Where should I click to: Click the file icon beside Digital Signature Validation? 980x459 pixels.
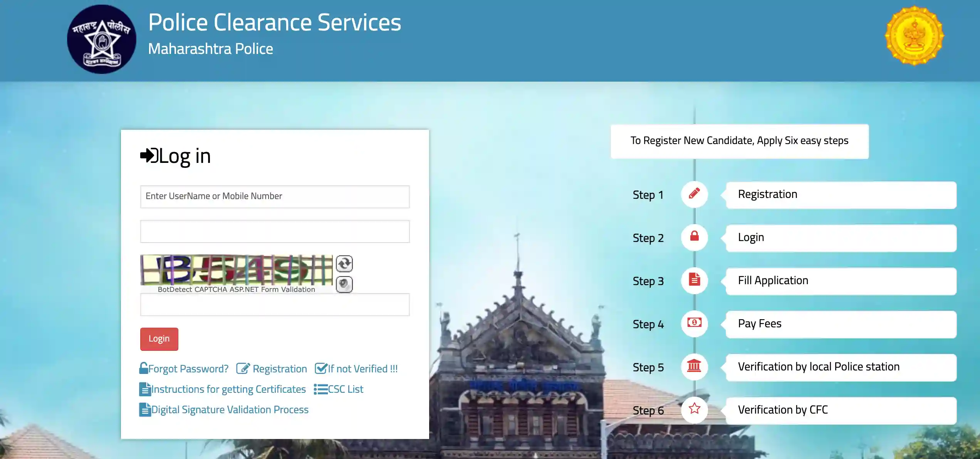(x=145, y=410)
